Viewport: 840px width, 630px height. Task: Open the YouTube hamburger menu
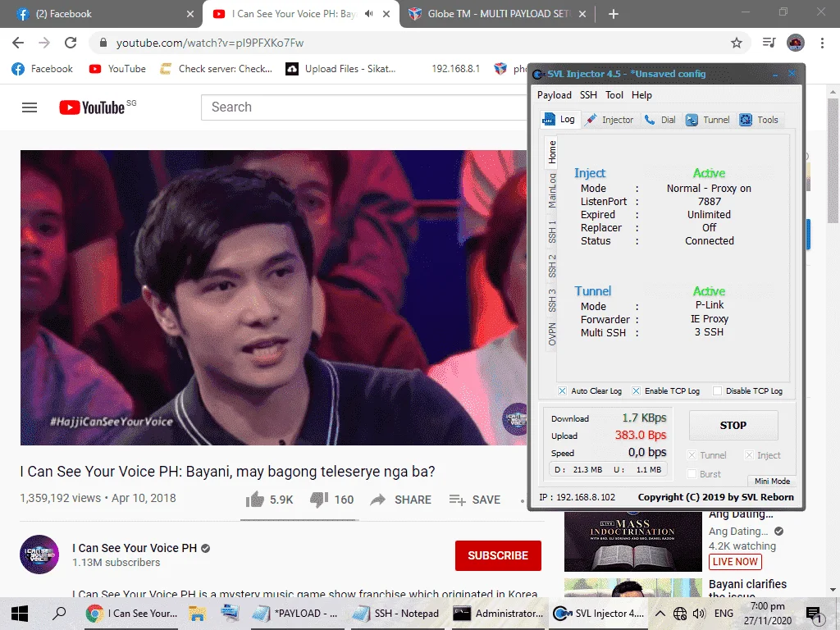pyautogui.click(x=30, y=107)
